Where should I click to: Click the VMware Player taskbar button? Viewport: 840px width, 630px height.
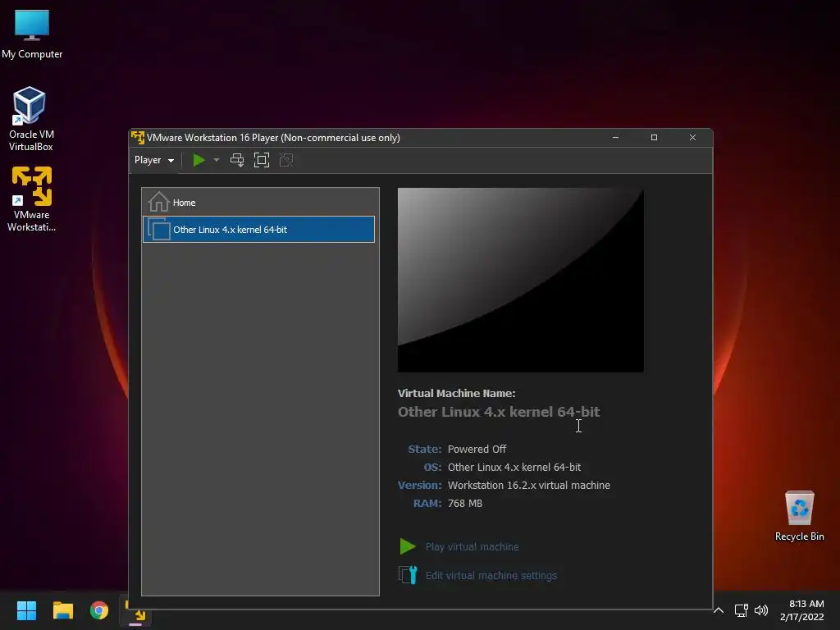point(135,610)
